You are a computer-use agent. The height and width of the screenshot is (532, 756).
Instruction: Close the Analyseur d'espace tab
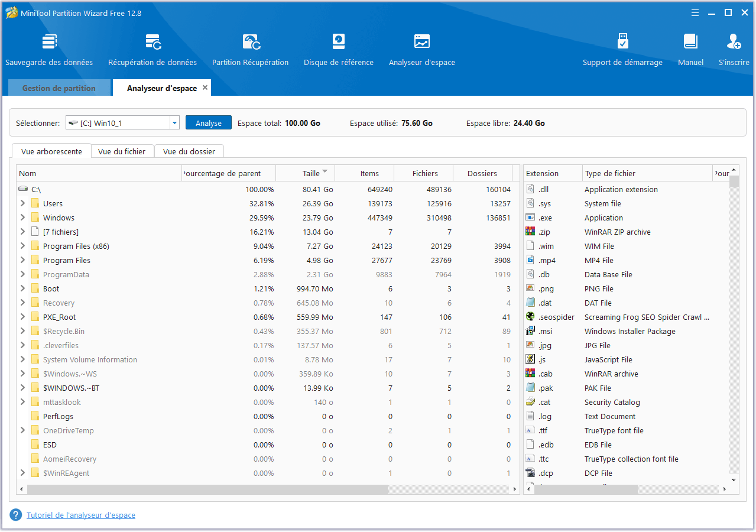tap(205, 87)
